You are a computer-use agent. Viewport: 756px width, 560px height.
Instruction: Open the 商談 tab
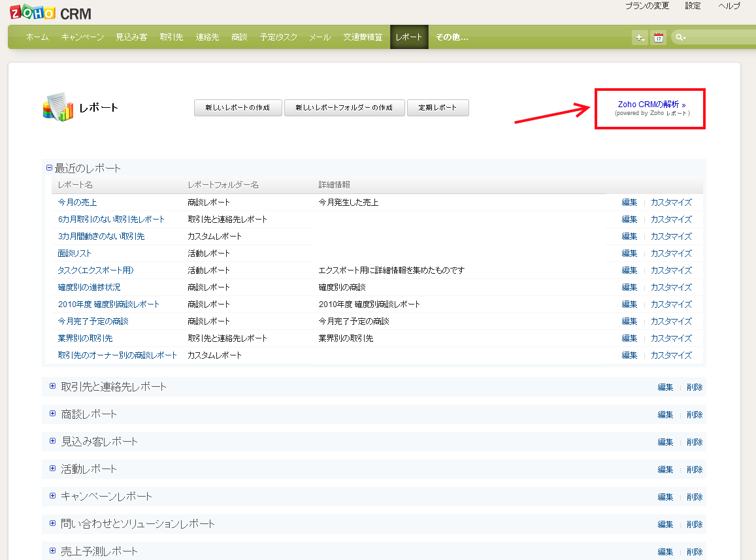239,37
